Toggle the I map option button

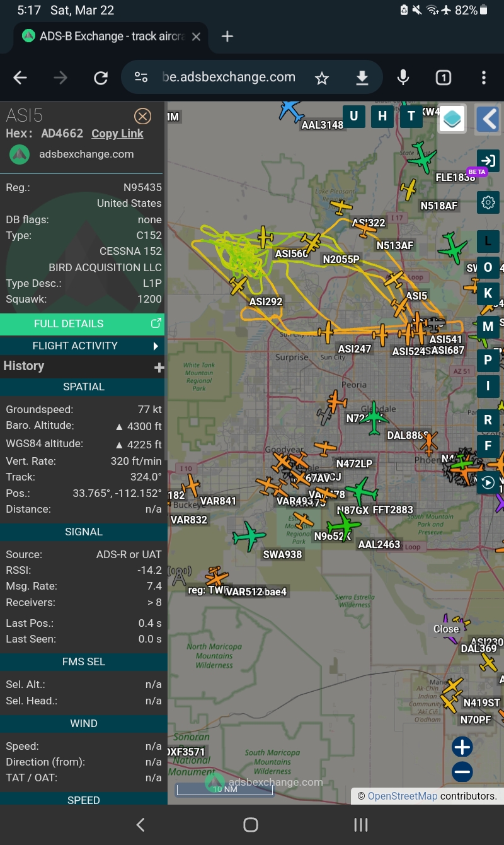pos(488,387)
